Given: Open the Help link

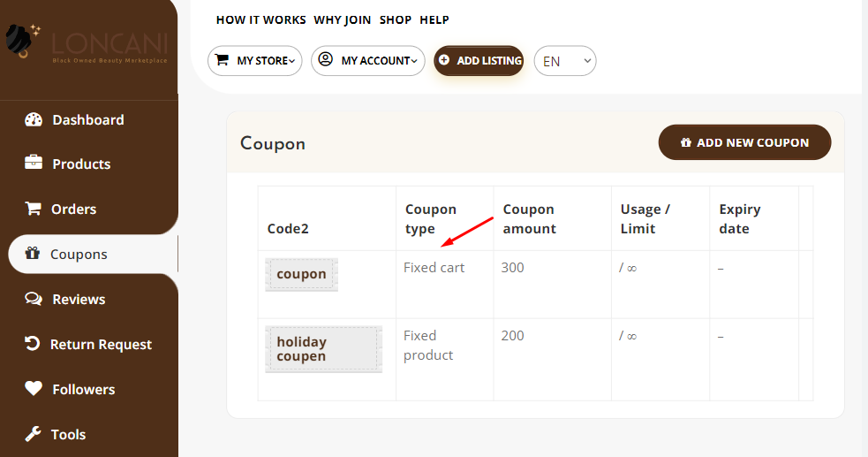Looking at the screenshot, I should 434,19.
